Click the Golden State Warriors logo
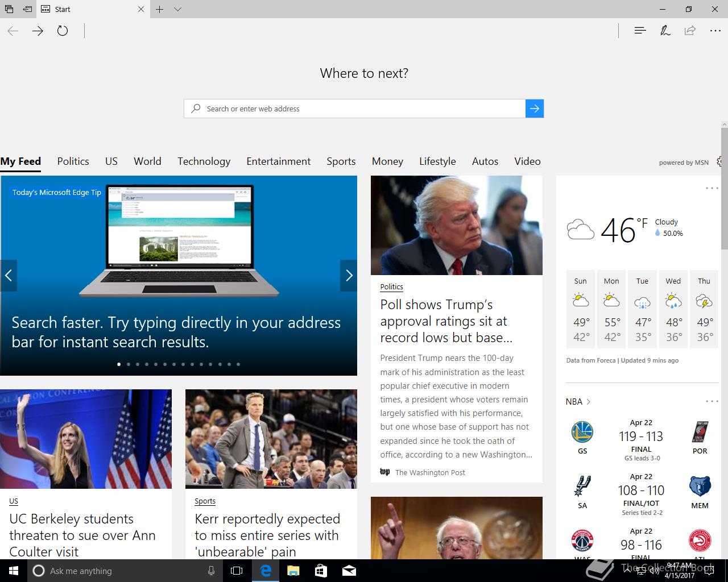The width and height of the screenshot is (728, 582). click(x=582, y=432)
